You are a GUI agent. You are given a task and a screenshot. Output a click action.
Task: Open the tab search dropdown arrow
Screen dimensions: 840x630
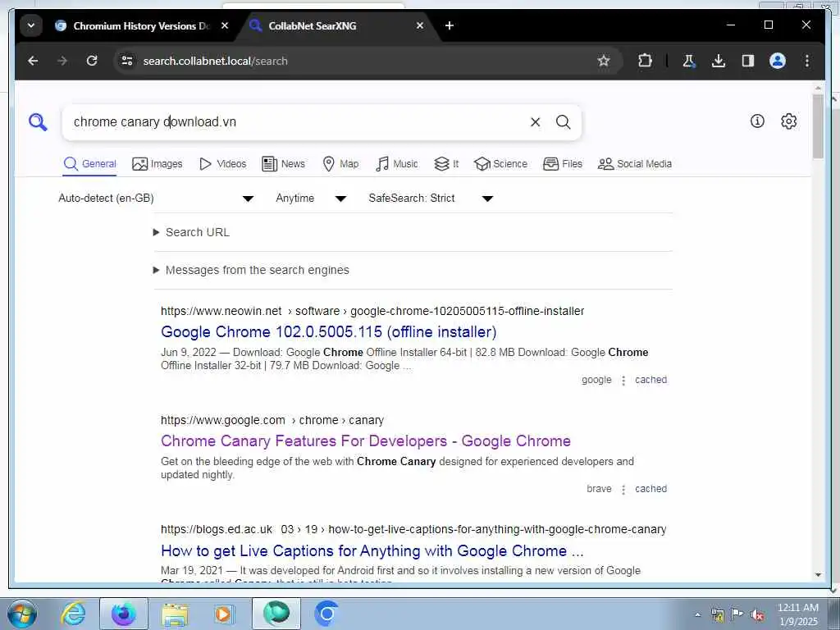point(31,25)
